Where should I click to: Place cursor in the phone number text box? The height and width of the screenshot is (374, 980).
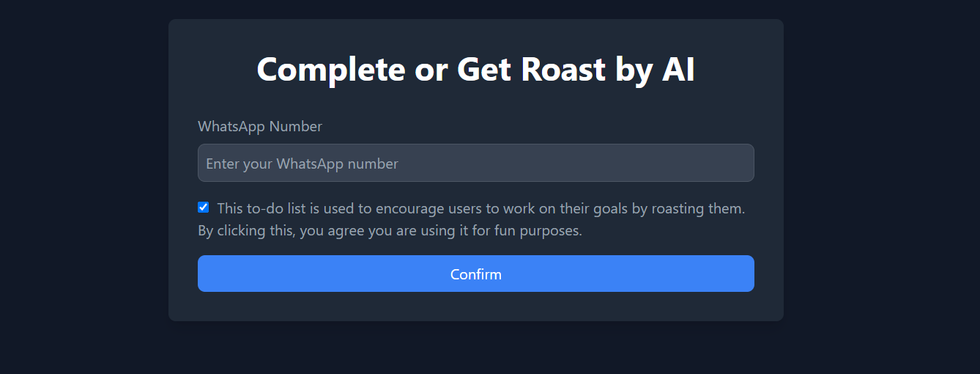tap(475, 163)
